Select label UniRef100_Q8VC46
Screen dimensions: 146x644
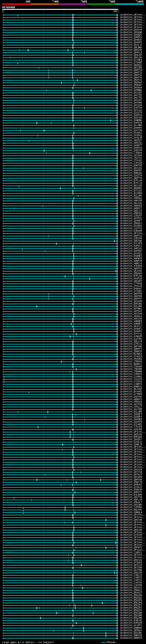[131, 520]
